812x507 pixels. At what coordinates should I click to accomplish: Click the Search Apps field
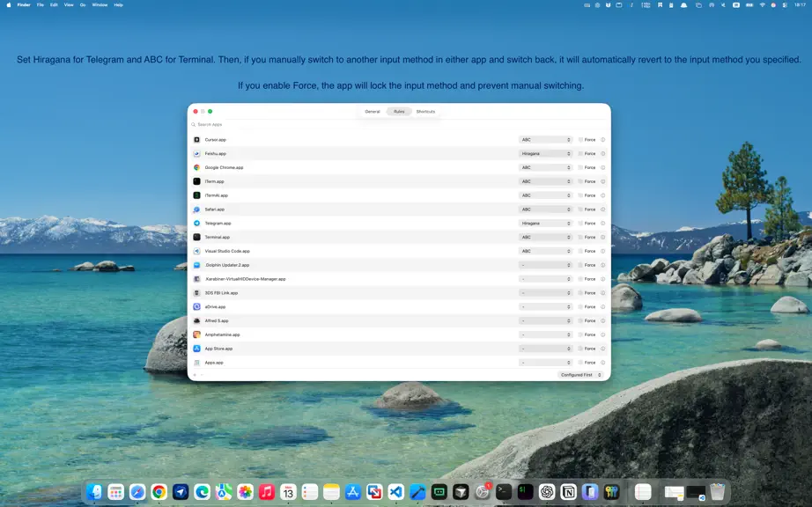399,125
